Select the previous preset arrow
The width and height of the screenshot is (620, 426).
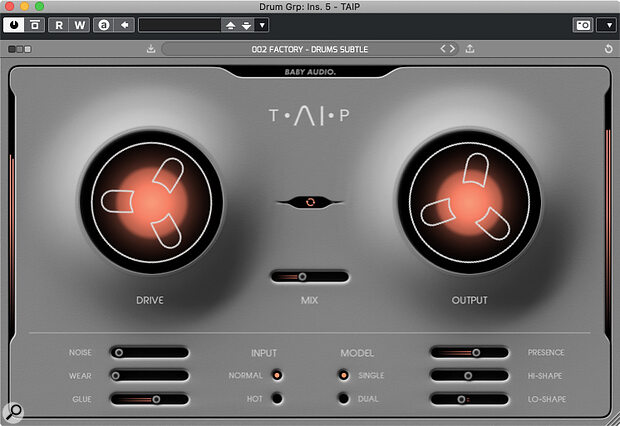click(443, 49)
